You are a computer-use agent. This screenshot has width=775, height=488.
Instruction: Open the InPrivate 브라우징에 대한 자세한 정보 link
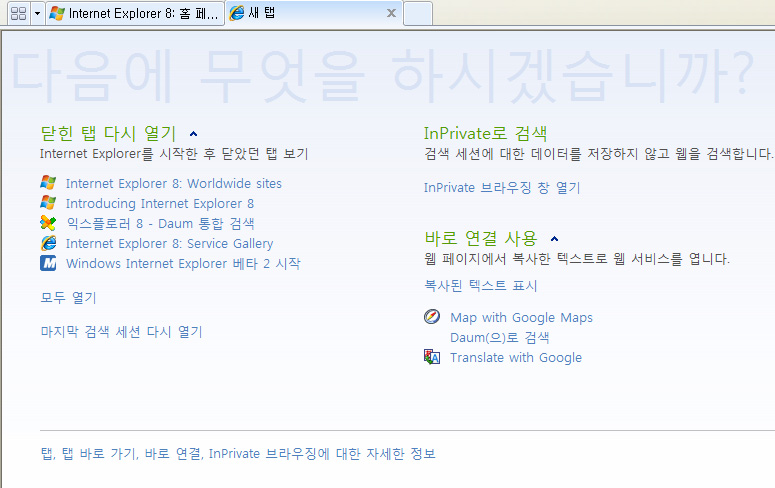[x=238, y=453]
